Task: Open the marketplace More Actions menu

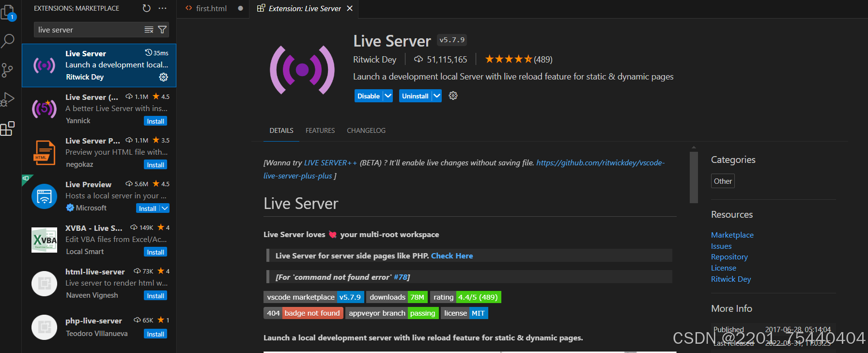Action: click(162, 8)
